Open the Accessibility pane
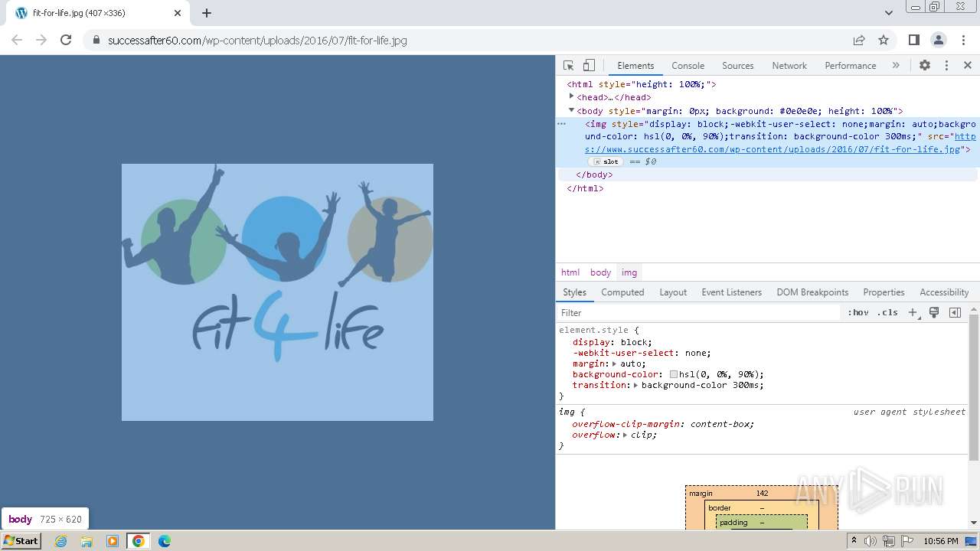 tap(944, 292)
